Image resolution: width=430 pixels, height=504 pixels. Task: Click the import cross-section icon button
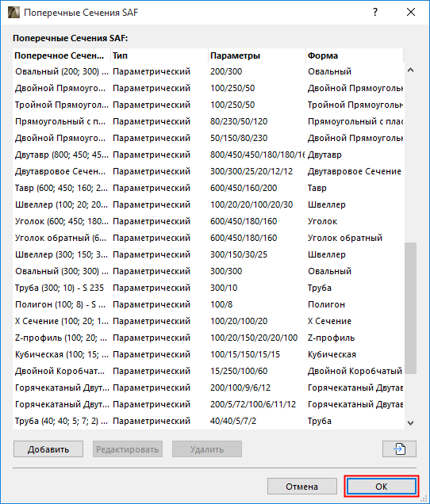[399, 449]
